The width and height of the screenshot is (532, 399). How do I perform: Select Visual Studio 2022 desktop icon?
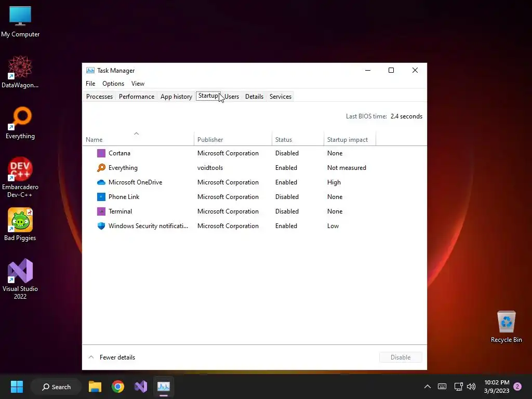pyautogui.click(x=20, y=279)
